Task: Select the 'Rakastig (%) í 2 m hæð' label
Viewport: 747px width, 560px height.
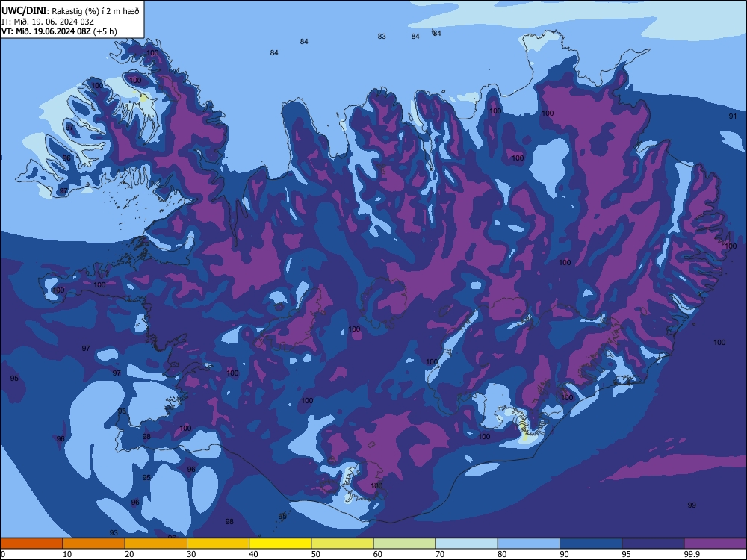Action: (x=96, y=11)
